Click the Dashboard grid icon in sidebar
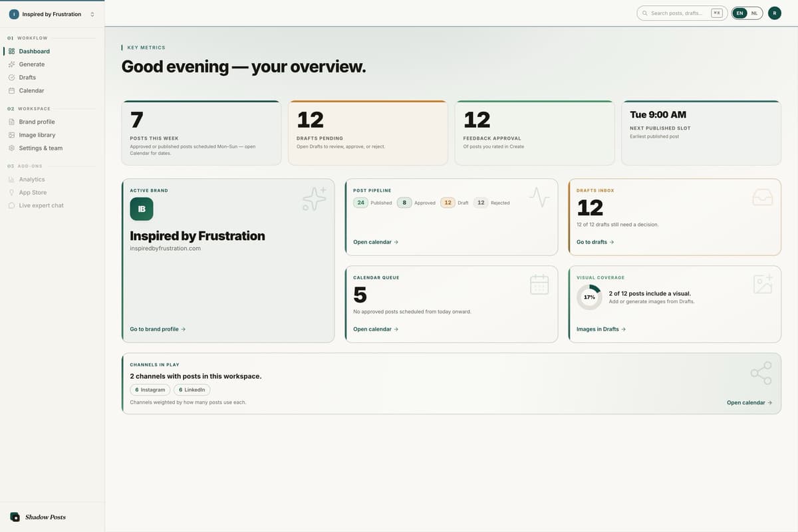 click(x=11, y=51)
